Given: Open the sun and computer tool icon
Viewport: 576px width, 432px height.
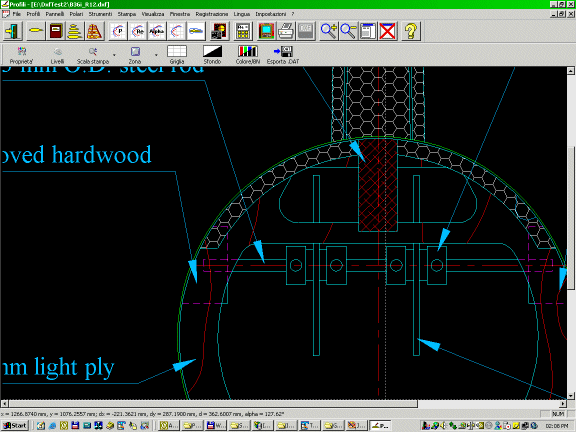Looking at the screenshot, I should tap(220, 31).
